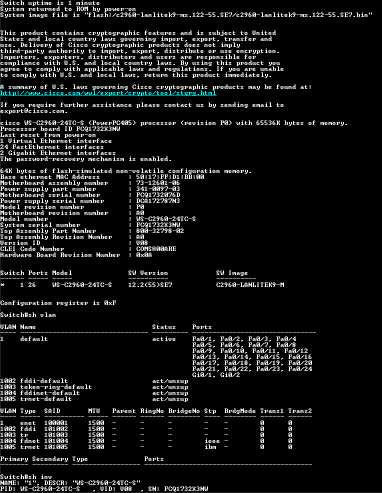Image resolution: width=382 pixels, height=493 pixels.
Task: Select the 'active' status of VLAN 1
Action: click(x=164, y=339)
